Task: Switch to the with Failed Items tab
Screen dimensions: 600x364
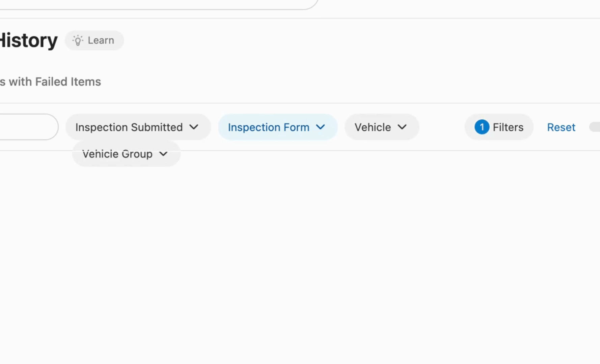Action: (51, 82)
